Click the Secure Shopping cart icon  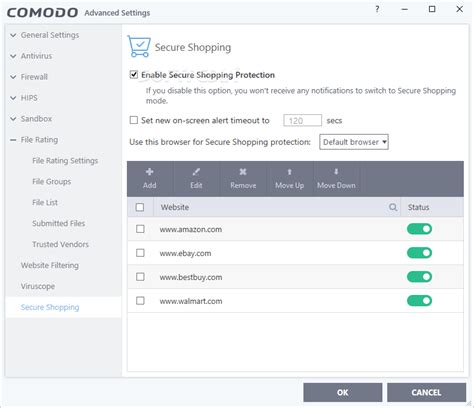click(139, 47)
